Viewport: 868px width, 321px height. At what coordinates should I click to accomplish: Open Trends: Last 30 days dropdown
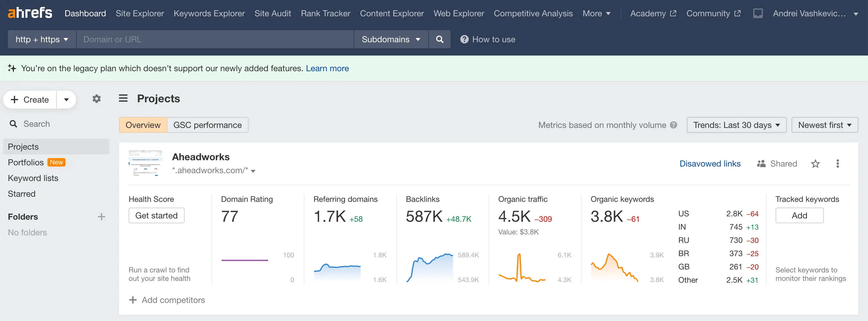[736, 125]
